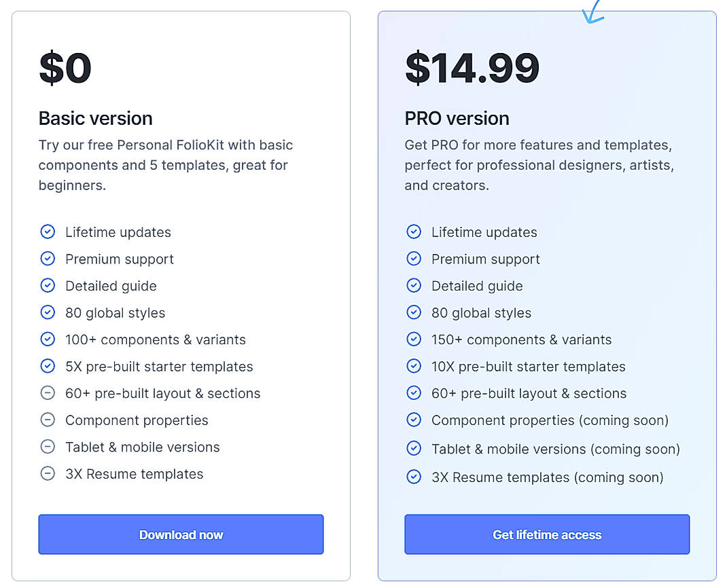Image resolution: width=727 pixels, height=588 pixels.
Task: Click the check icon next to "150+ components & variants"
Action: click(414, 339)
